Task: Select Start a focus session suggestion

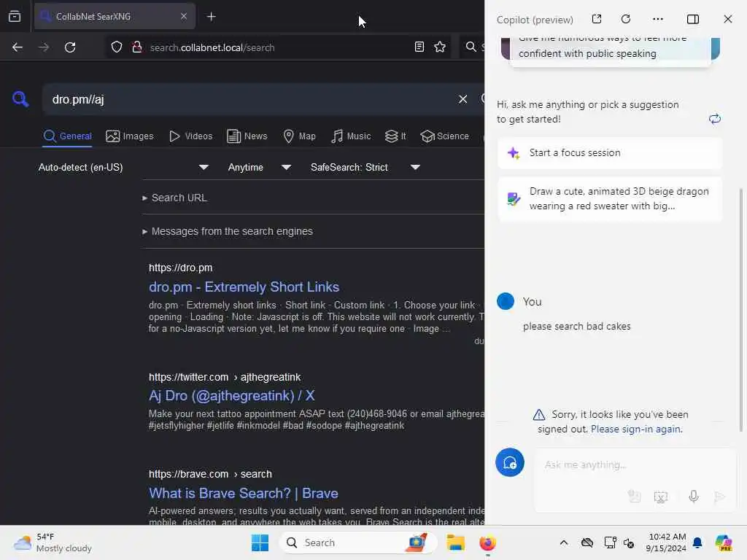Action: coord(610,153)
